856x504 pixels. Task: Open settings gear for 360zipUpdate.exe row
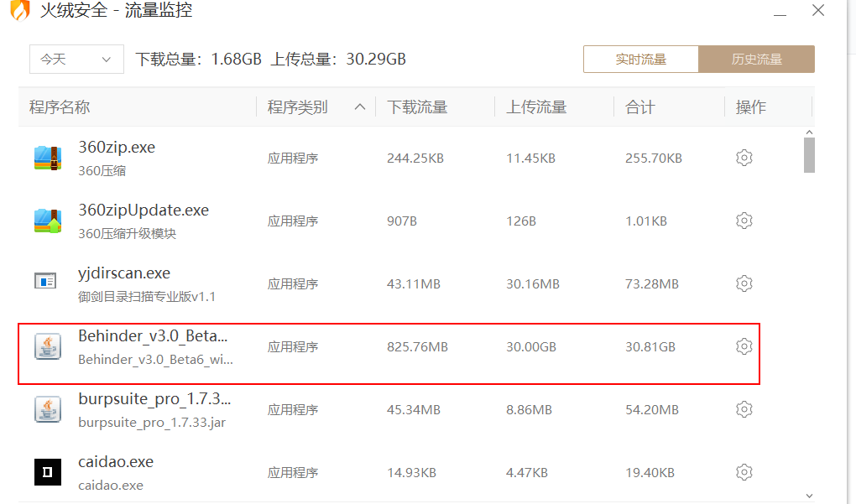[744, 221]
